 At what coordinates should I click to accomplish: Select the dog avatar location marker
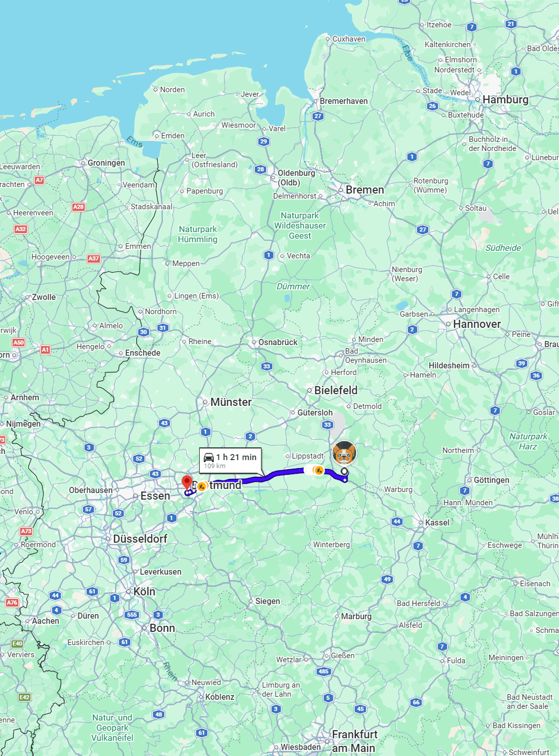[344, 453]
